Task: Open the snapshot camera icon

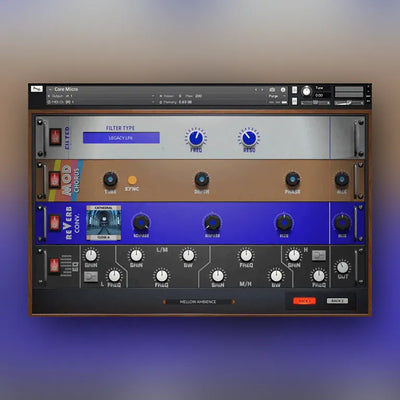Action: pyautogui.click(x=272, y=90)
